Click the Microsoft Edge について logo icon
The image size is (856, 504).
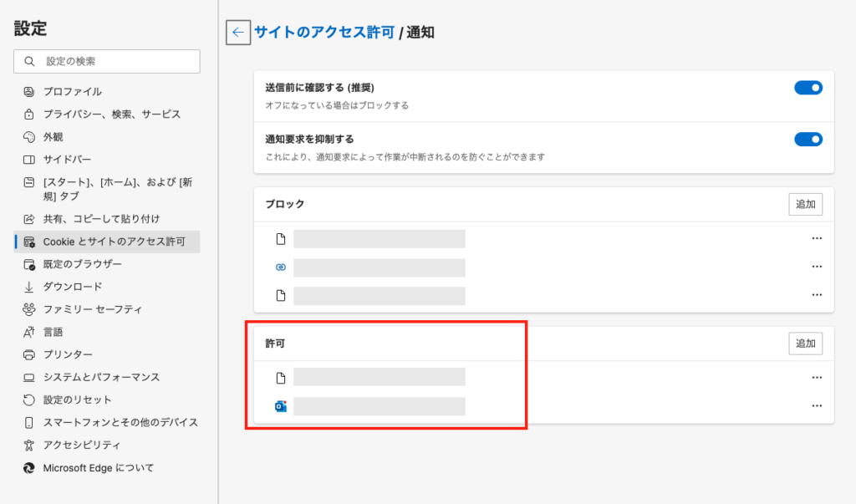pos(28,468)
